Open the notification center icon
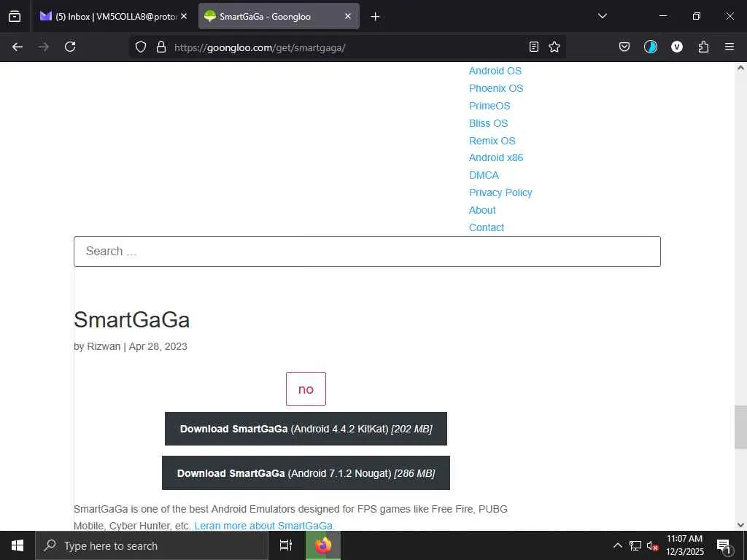 pyautogui.click(x=724, y=546)
